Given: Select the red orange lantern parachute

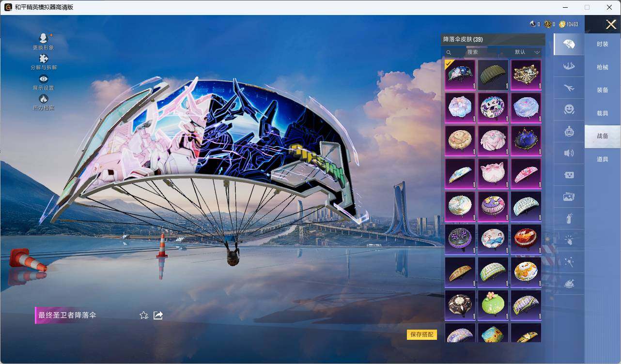Looking at the screenshot, I should [526, 239].
